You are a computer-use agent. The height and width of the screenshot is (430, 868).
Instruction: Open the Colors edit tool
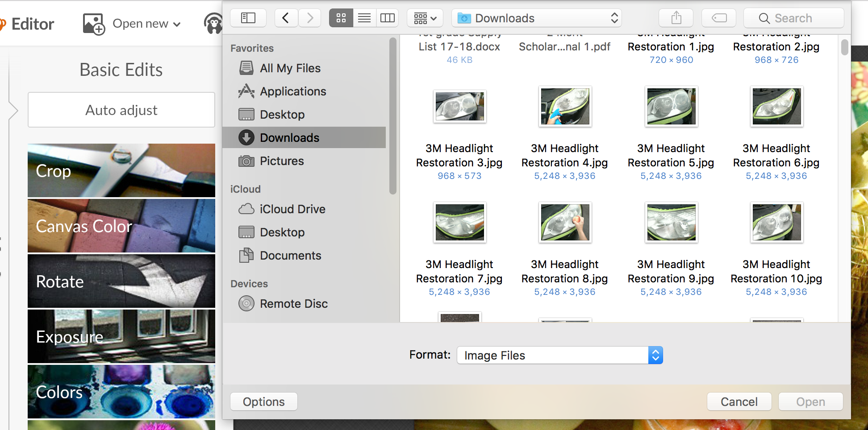coord(121,392)
